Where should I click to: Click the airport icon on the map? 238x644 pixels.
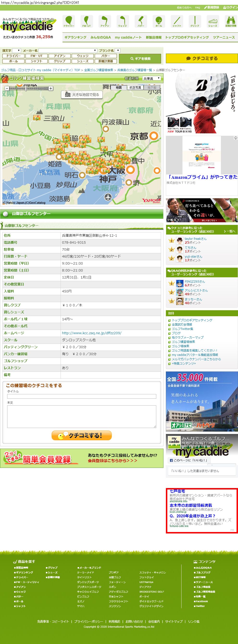pyautogui.click(x=108, y=197)
